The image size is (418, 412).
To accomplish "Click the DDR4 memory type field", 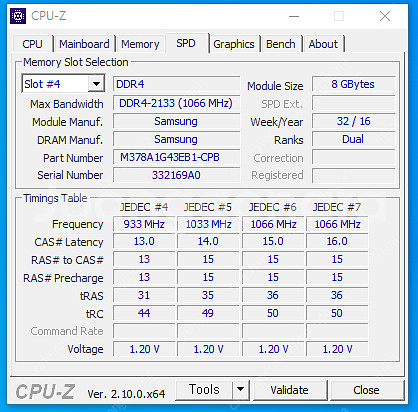I will [x=176, y=84].
